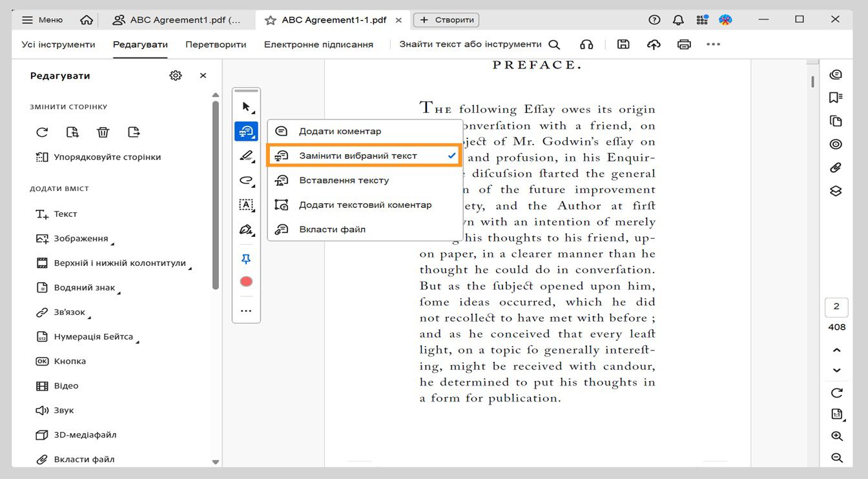The height and width of the screenshot is (479, 868).
Task: Zoom in with the magnifier plus icon
Action: pos(837,436)
